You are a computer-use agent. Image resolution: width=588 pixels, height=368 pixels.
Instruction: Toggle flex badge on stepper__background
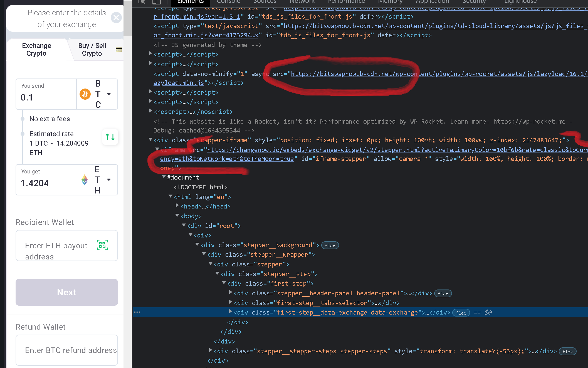[330, 246]
